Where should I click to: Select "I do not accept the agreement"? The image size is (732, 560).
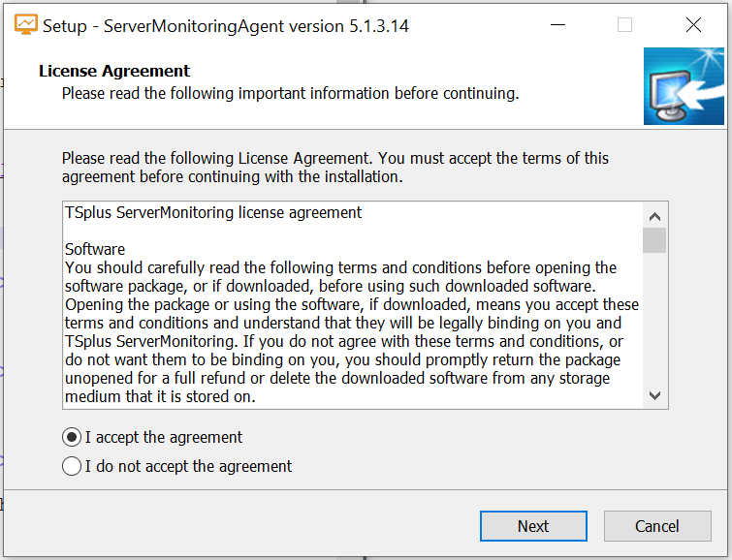72,466
